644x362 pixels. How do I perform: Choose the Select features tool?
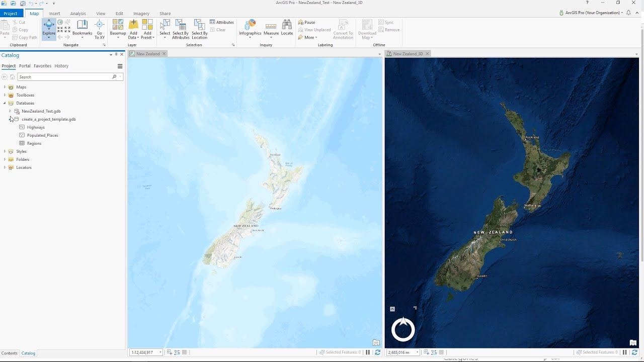pyautogui.click(x=165, y=29)
